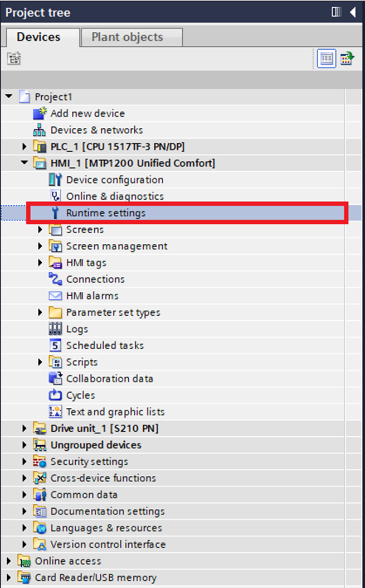The image size is (365, 588).
Task: Click the Online access folder icon
Action: pyautogui.click(x=24, y=561)
